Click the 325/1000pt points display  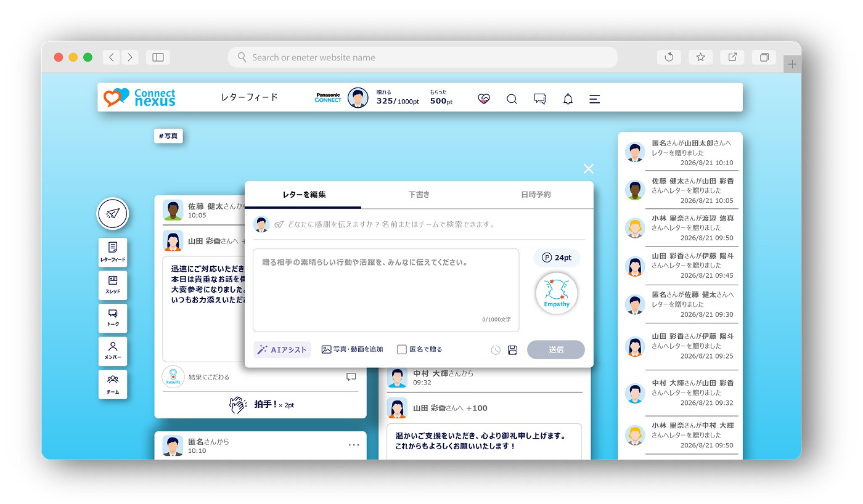click(398, 97)
